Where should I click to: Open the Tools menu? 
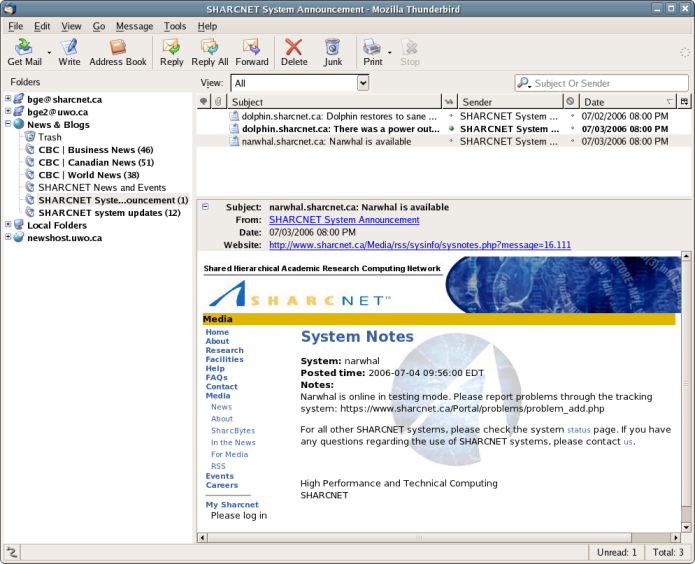click(175, 26)
